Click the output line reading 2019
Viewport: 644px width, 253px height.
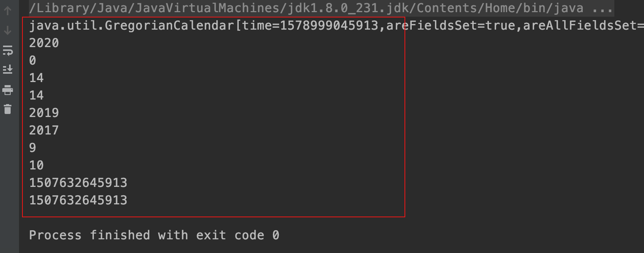(44, 113)
